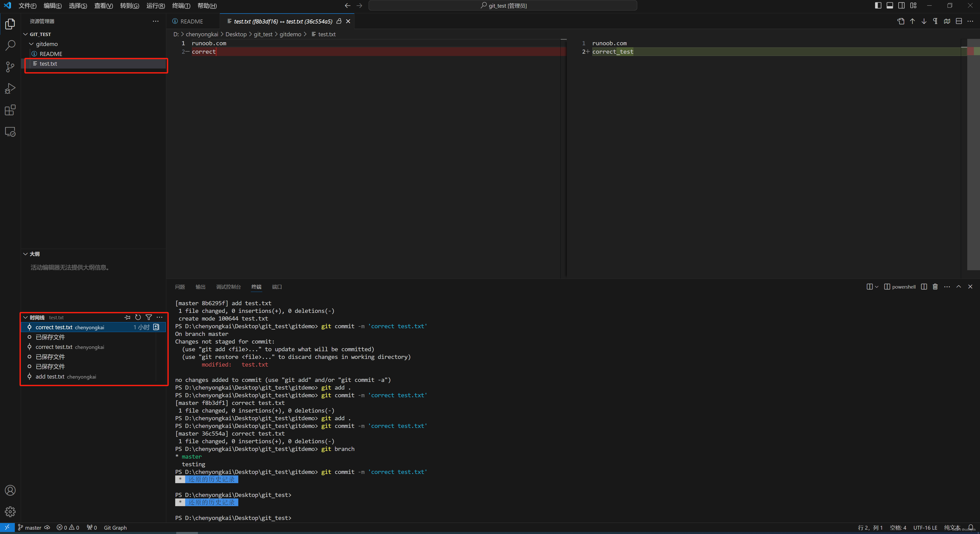The height and width of the screenshot is (534, 980).
Task: Click the master branch in status bar
Action: [x=30, y=528]
